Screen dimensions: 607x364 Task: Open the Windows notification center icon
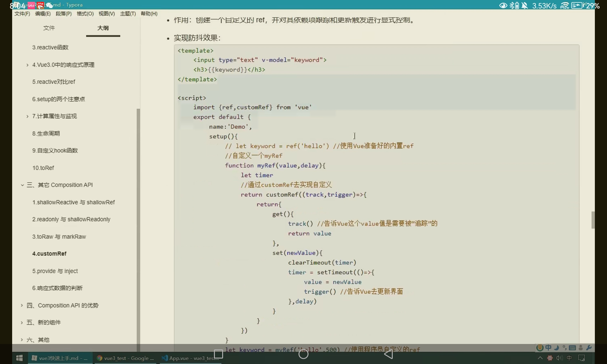[582, 358]
